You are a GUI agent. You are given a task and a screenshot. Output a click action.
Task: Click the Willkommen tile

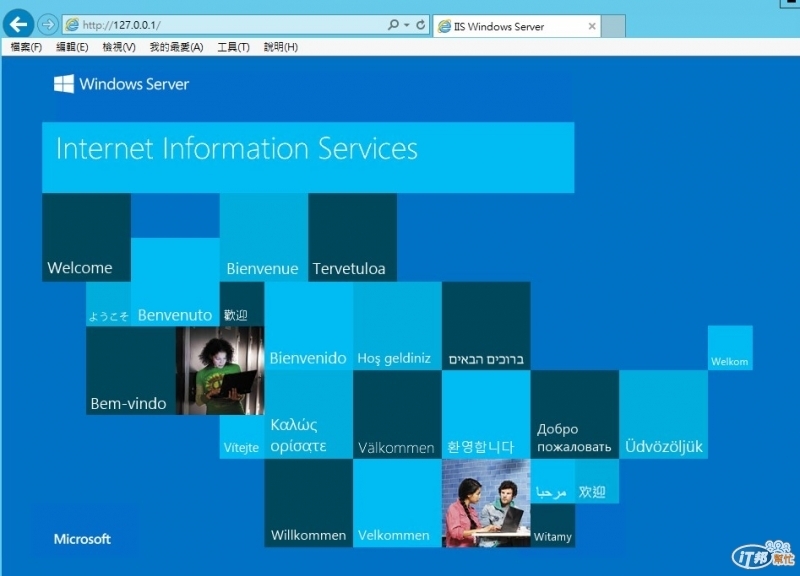(309, 504)
